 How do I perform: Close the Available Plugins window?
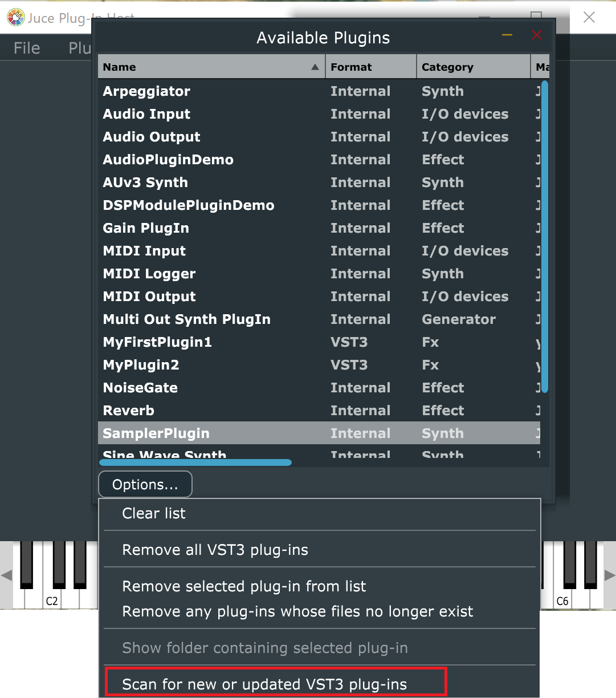tap(537, 35)
